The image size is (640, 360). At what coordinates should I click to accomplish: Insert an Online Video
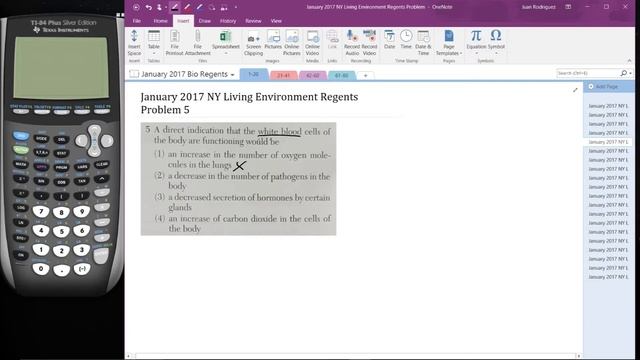click(312, 42)
